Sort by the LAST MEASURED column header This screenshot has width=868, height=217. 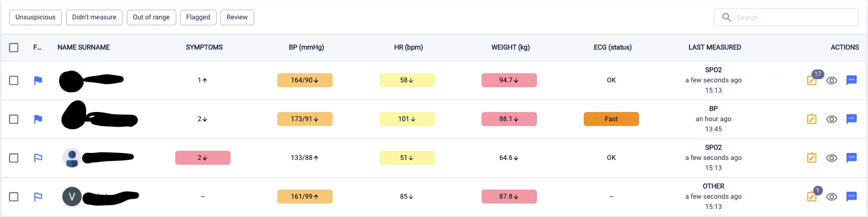[x=714, y=47]
